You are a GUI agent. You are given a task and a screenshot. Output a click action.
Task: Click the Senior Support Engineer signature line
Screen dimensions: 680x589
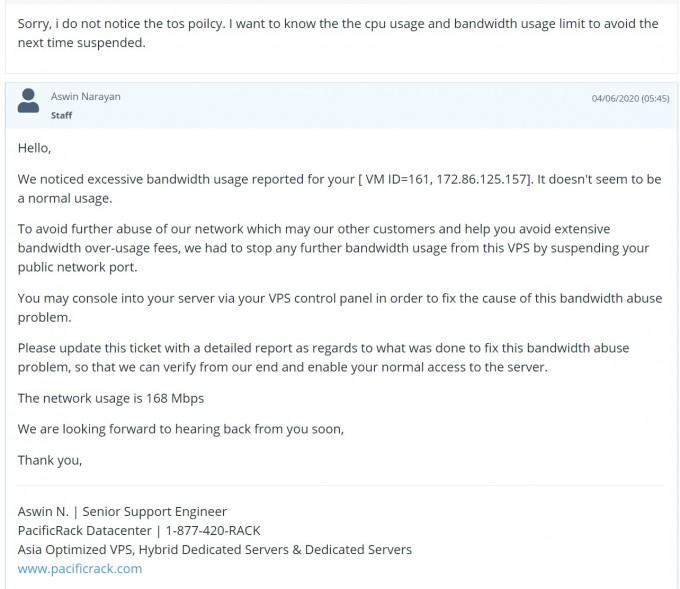coord(122,511)
